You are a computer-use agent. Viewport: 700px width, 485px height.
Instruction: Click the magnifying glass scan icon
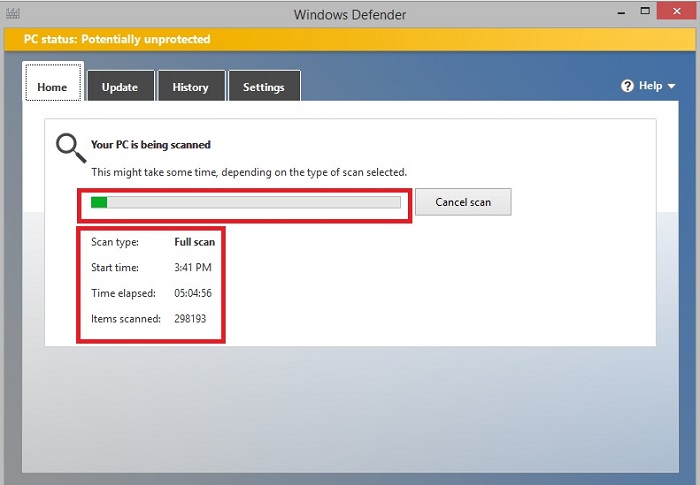69,148
